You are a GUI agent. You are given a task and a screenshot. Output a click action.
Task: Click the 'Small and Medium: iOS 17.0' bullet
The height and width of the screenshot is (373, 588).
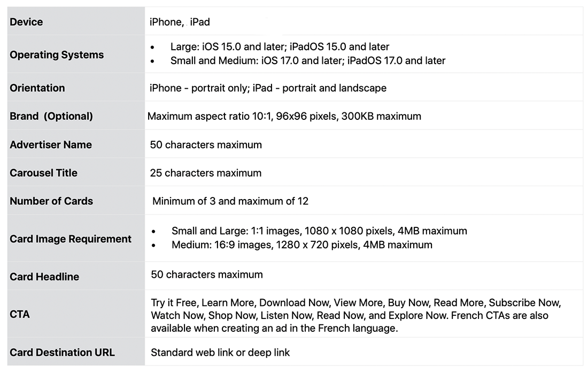pos(307,60)
